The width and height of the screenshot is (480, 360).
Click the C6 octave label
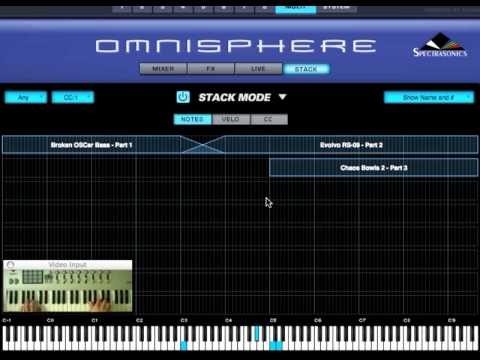pyautogui.click(x=318, y=320)
